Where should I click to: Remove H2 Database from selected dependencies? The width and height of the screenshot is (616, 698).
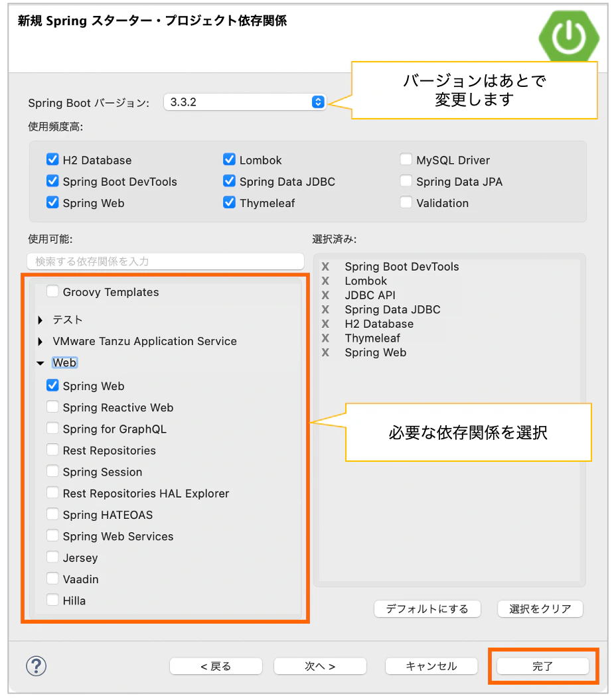point(325,324)
